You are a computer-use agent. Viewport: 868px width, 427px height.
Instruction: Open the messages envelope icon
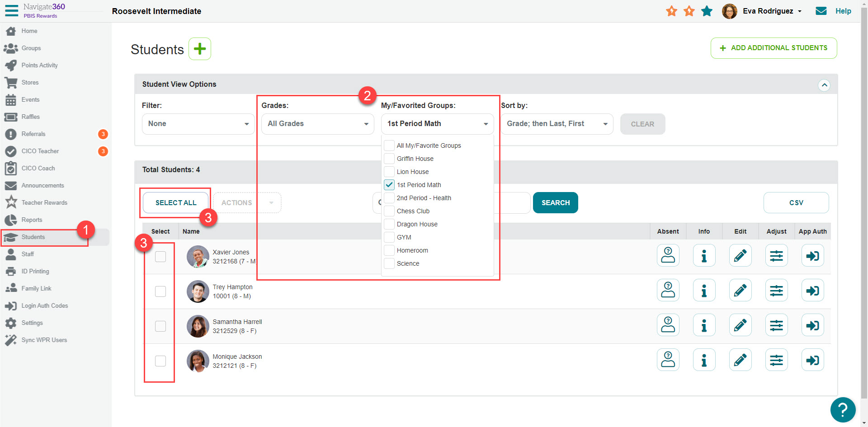point(821,11)
